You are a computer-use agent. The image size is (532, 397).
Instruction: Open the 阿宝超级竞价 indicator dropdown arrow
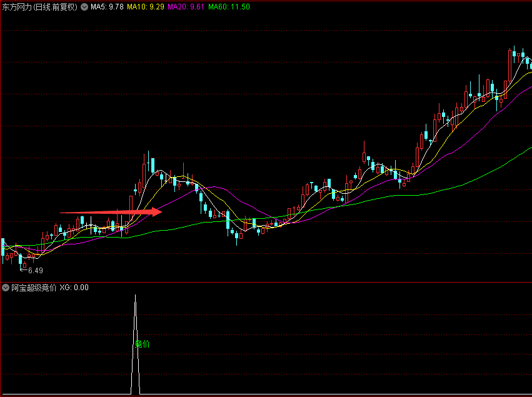pyautogui.click(x=6, y=288)
